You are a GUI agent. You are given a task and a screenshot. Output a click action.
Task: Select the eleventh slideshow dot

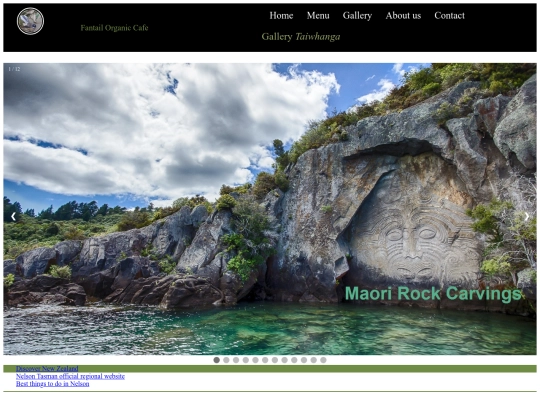click(314, 360)
